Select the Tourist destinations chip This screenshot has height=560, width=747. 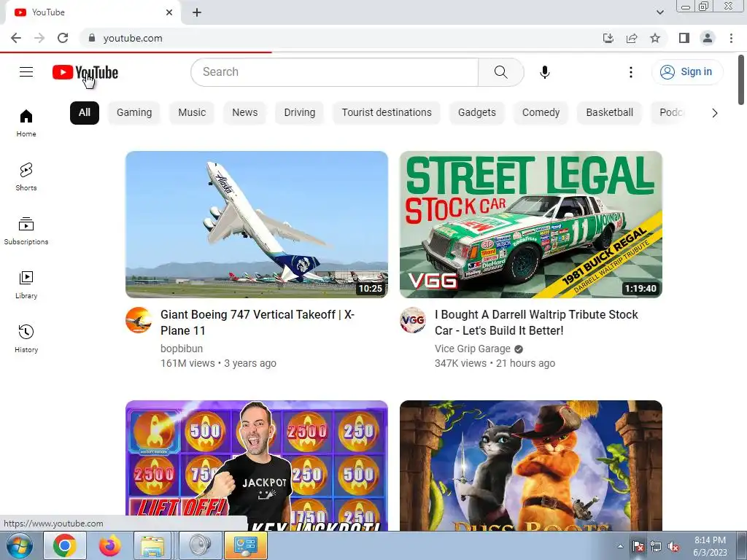tap(387, 113)
